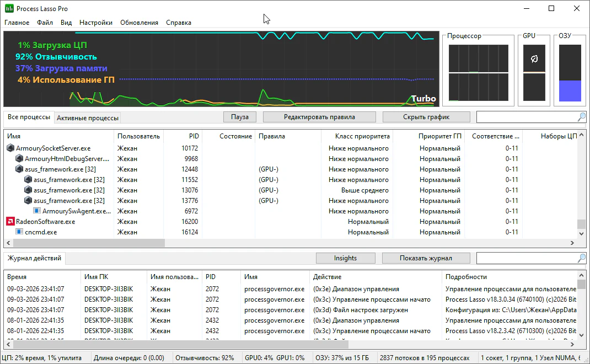The width and height of the screenshot is (590, 364).
Task: Click the cncmd.exe process icon
Action: click(x=19, y=232)
